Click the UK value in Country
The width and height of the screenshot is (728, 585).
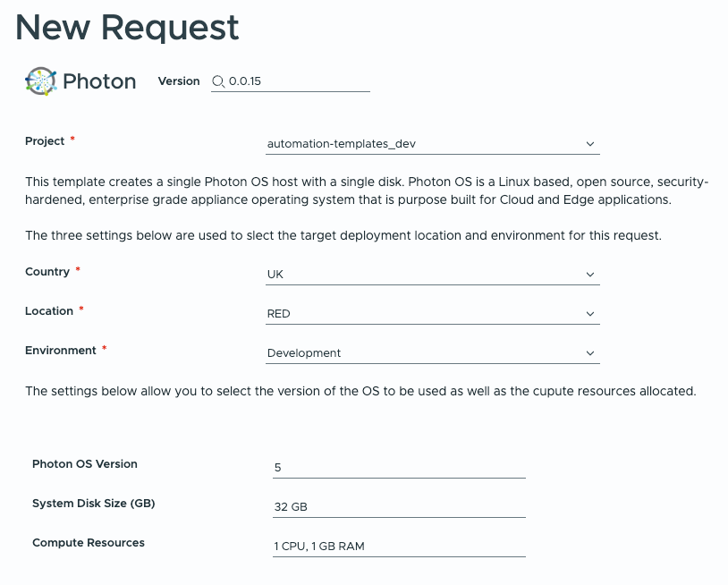(x=275, y=274)
